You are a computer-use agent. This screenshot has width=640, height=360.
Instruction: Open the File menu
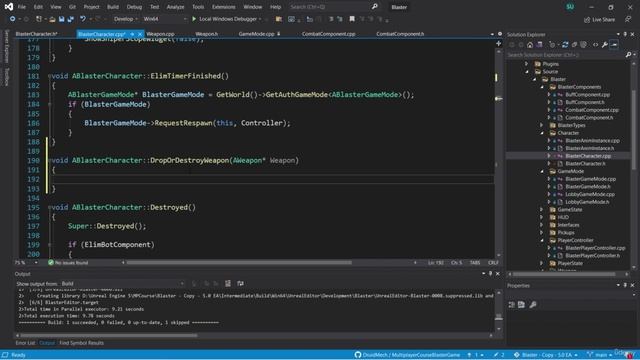tap(22, 7)
